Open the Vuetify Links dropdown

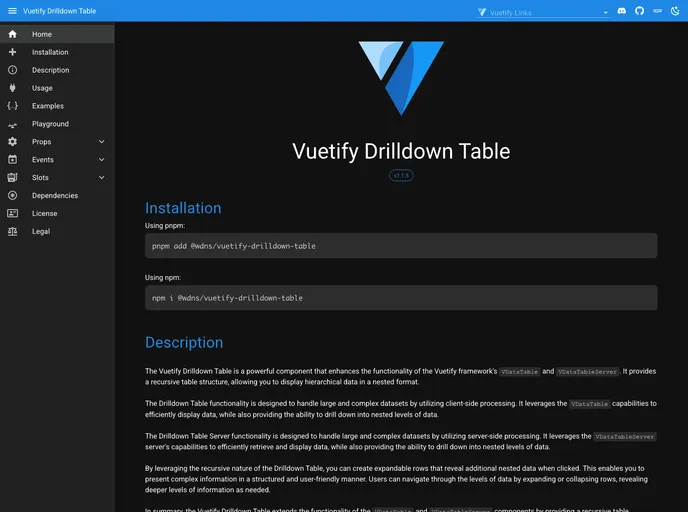[543, 12]
